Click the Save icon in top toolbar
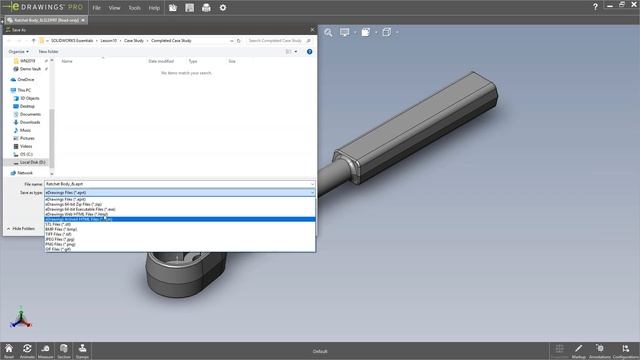Viewport: 640px width, 360px height. [x=189, y=7]
